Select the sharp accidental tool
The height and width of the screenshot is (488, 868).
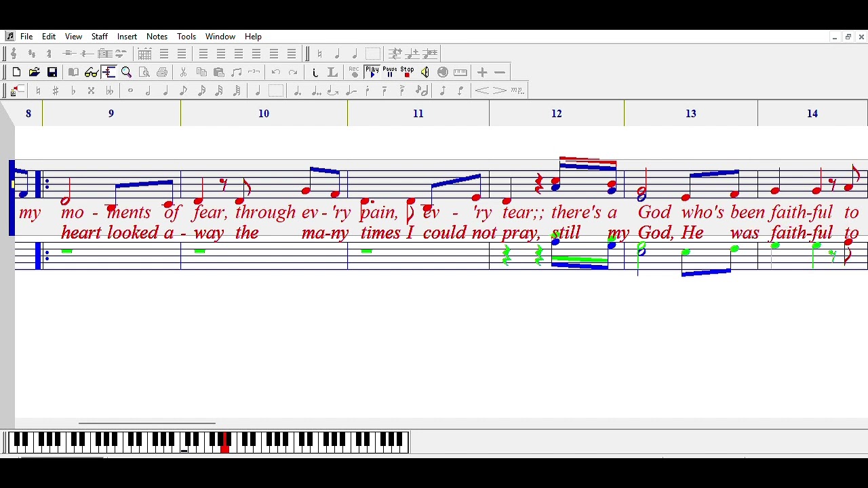coord(56,91)
